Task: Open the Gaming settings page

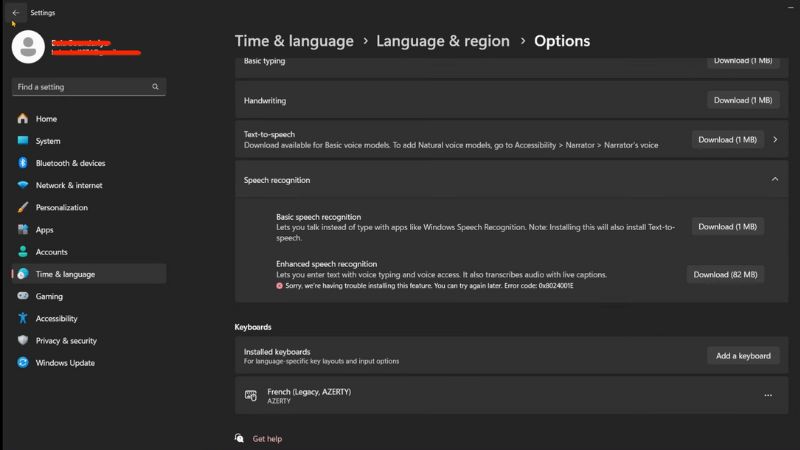Action: coord(49,296)
